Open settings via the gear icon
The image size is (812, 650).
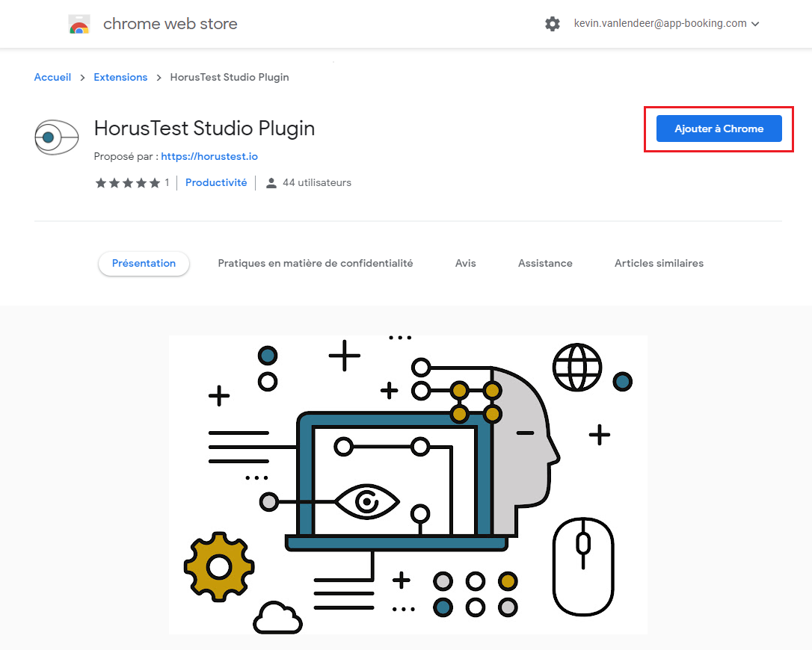[553, 24]
